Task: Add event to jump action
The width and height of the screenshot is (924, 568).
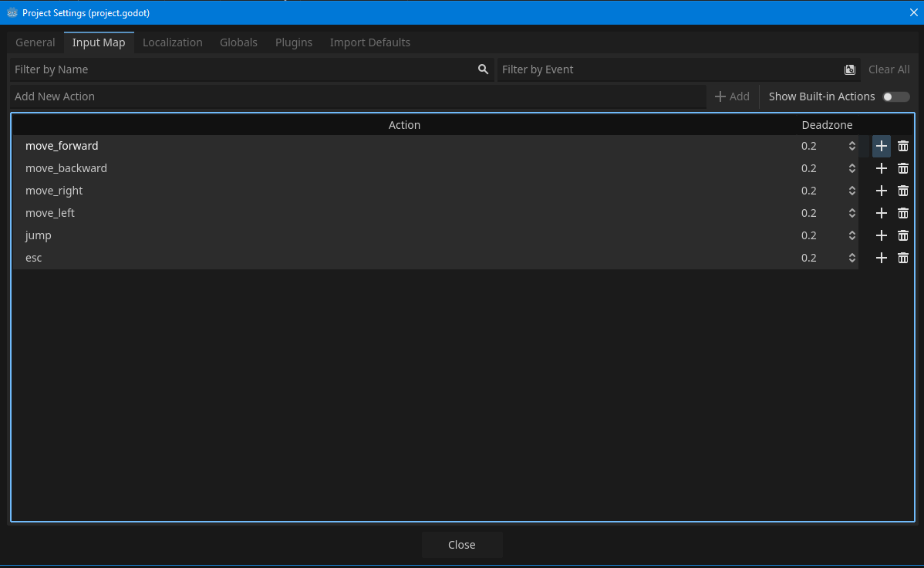Action: 881,235
